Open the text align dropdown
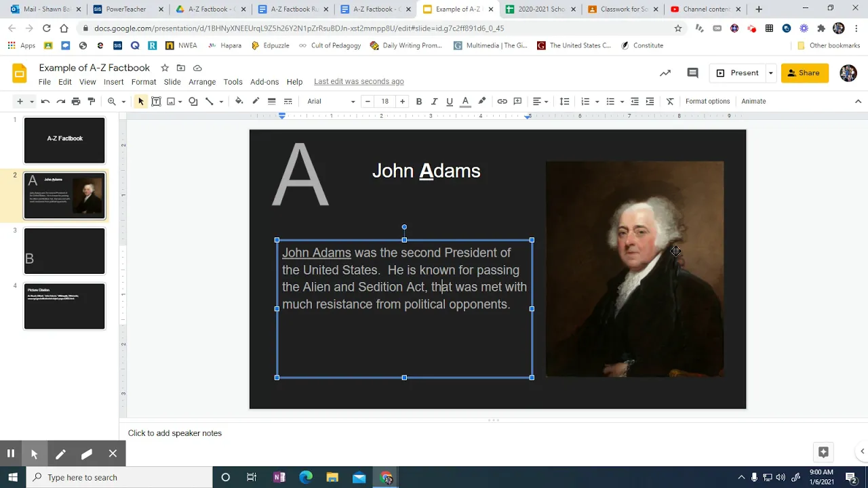868x488 pixels. click(540, 102)
